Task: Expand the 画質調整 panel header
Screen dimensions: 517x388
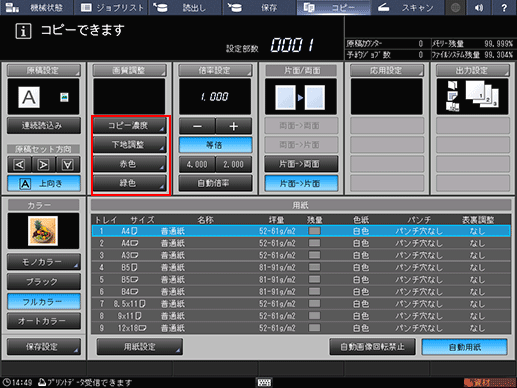Action: [x=129, y=70]
